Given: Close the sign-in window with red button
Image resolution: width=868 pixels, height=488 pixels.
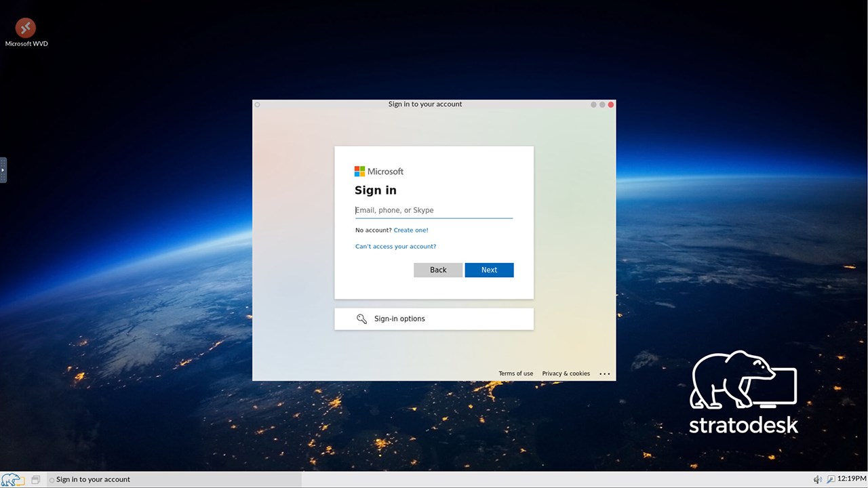Looking at the screenshot, I should [x=611, y=104].
